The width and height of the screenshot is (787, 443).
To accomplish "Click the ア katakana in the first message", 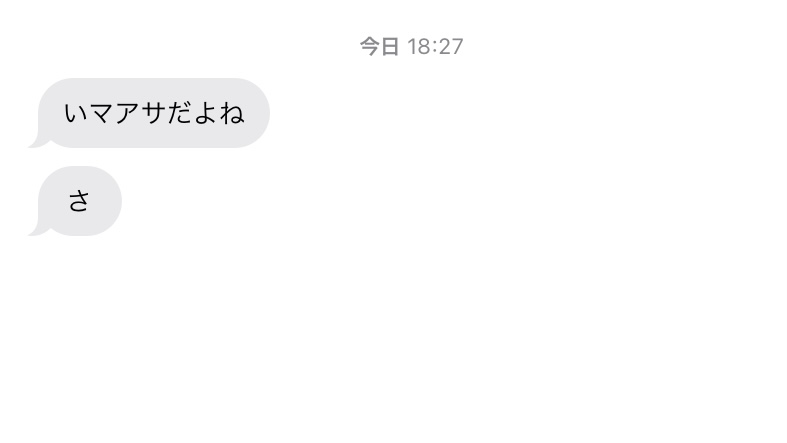I will point(127,113).
